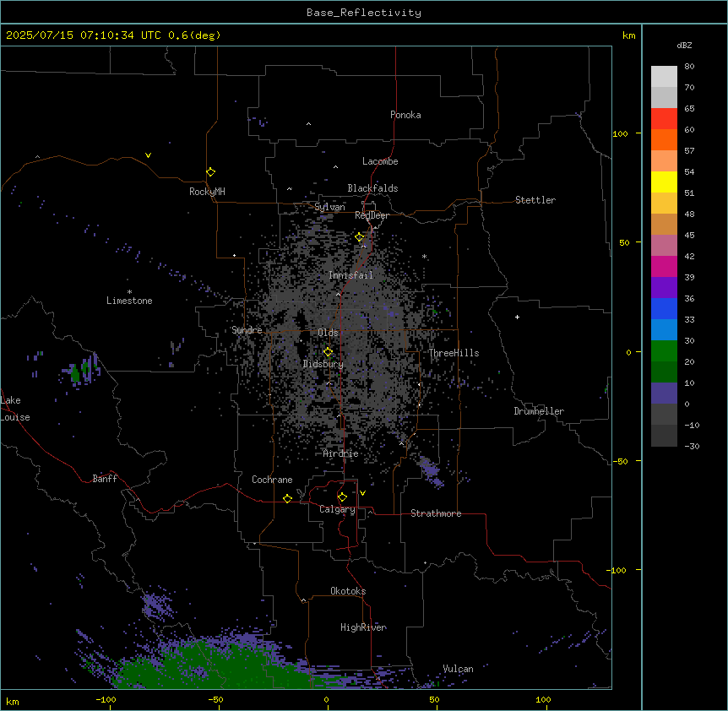Click the Base_Reflectivity title text
The image size is (728, 711).
(x=364, y=13)
